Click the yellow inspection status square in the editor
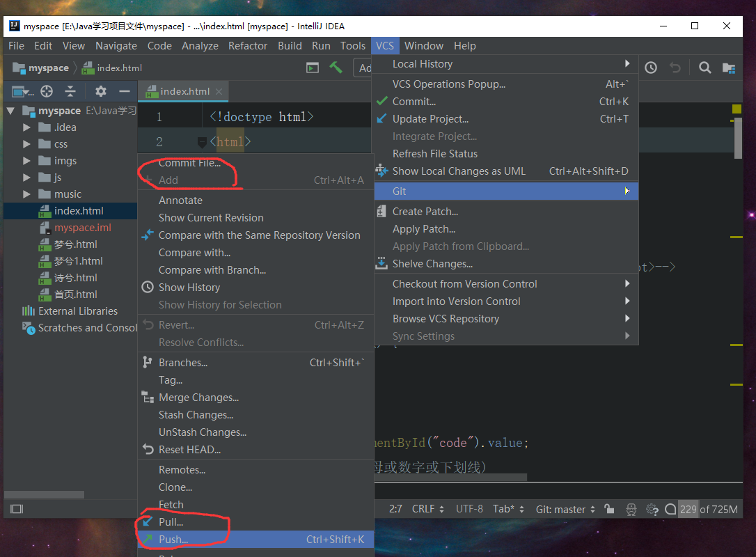 [737, 109]
